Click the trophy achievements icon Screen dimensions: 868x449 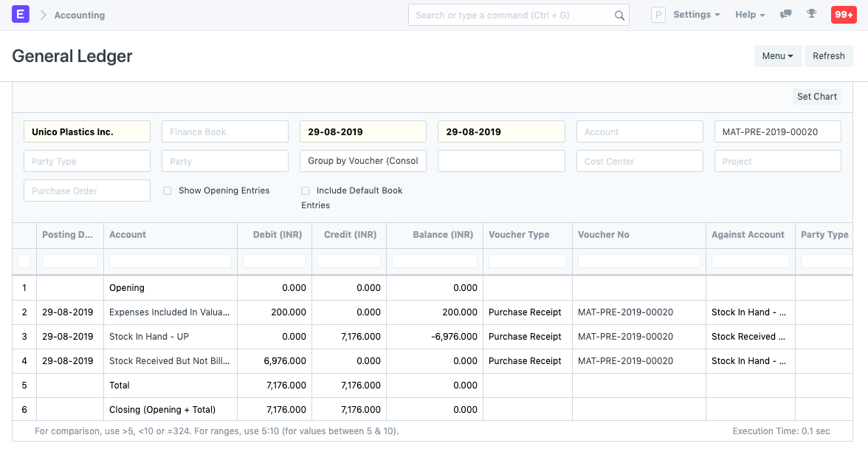click(812, 14)
